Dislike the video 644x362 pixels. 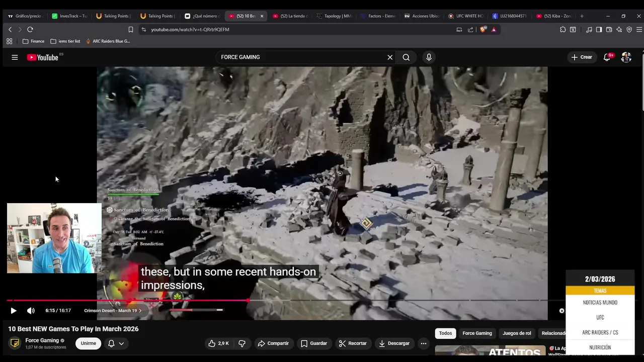point(242,343)
